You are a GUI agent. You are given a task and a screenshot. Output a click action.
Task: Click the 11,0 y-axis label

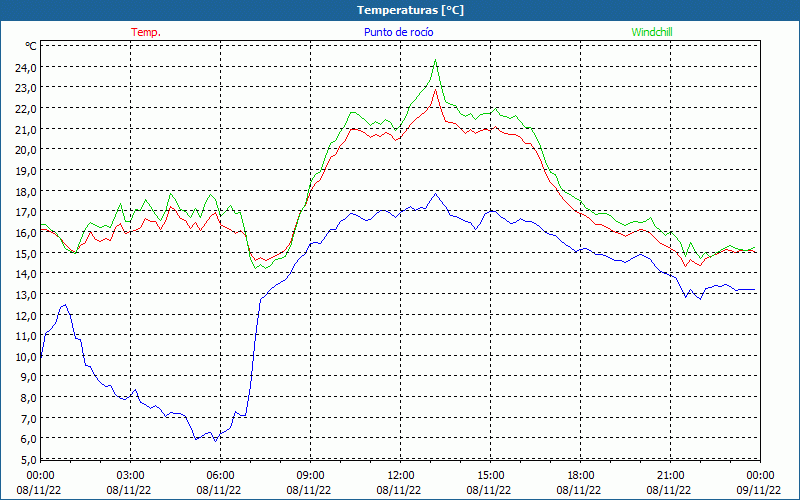click(26, 336)
